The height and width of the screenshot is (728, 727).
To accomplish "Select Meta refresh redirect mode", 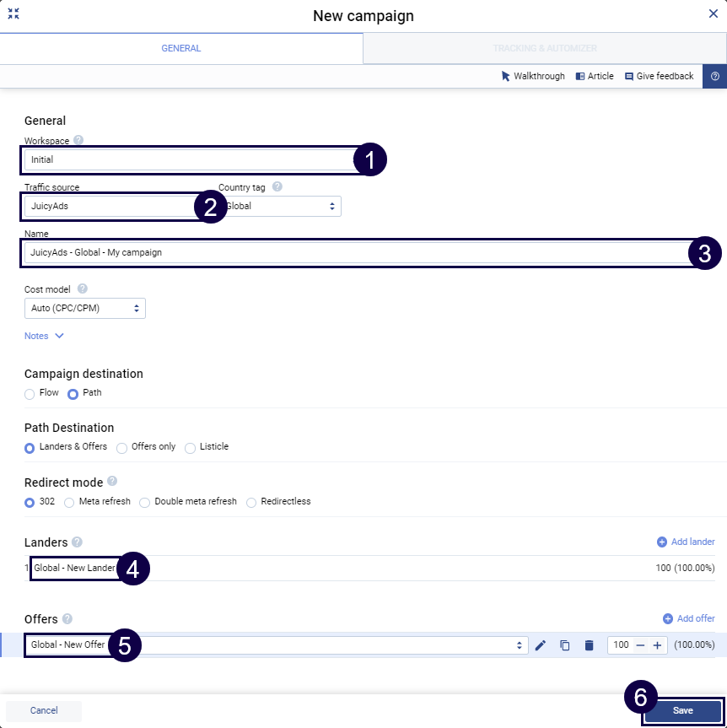I will (x=70, y=502).
